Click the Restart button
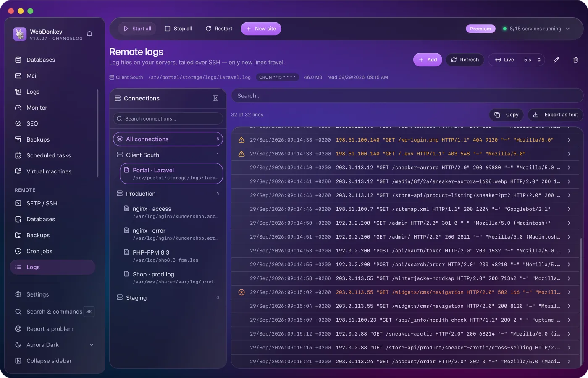588x378 pixels. click(219, 29)
